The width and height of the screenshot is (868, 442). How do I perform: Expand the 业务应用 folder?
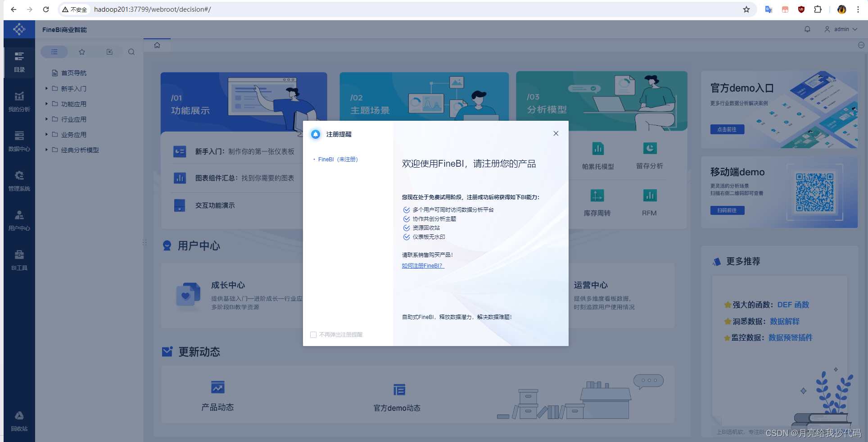46,135
